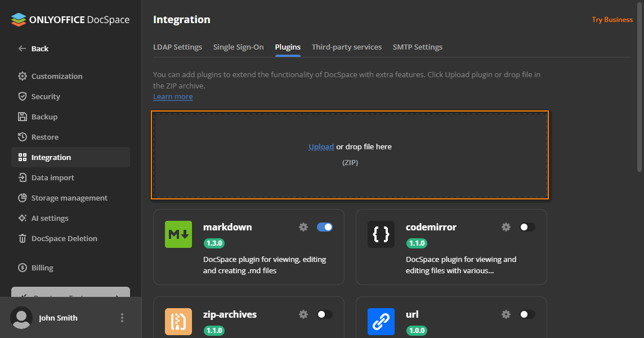644x338 pixels.
Task: Click the markdown plugin description text
Action: coord(265,265)
